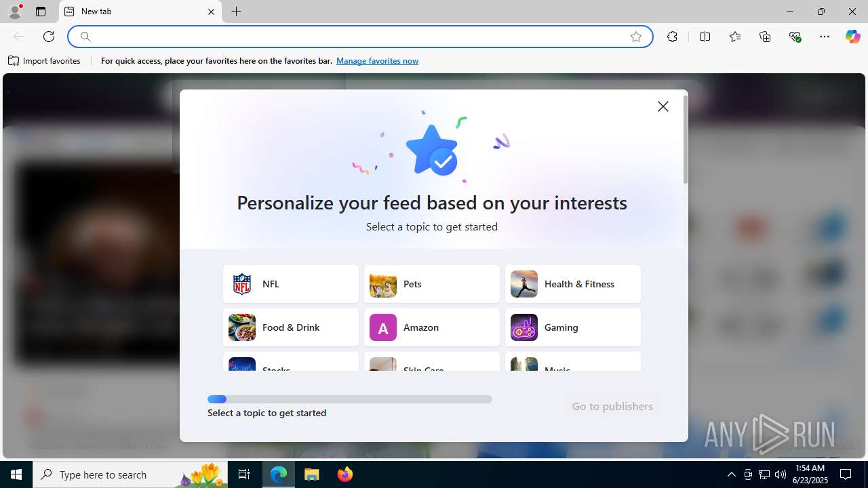
Task: Open Browser essentials icon
Action: tap(795, 37)
